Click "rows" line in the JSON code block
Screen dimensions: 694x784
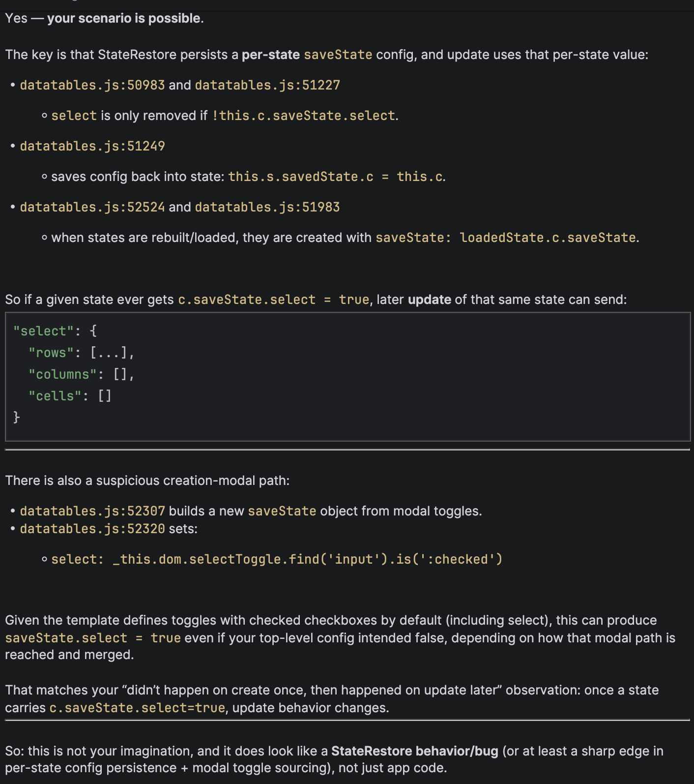(81, 353)
